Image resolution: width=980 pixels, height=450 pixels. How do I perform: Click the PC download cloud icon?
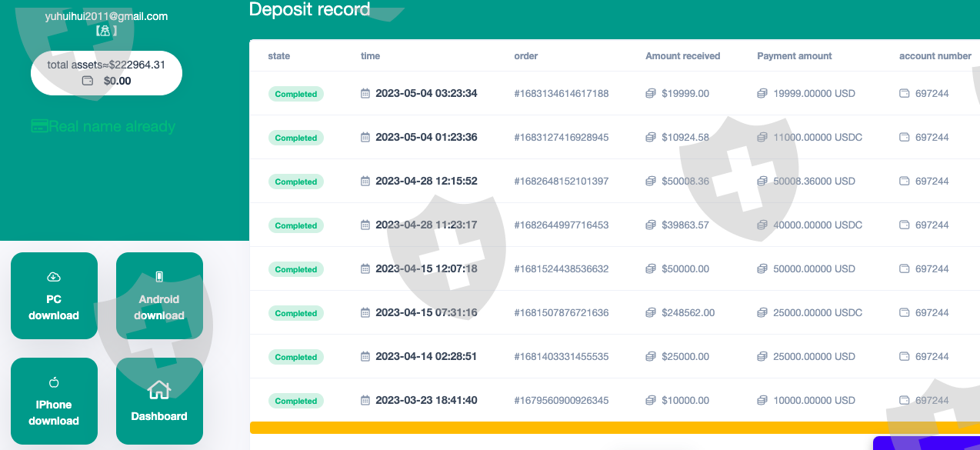(x=54, y=277)
